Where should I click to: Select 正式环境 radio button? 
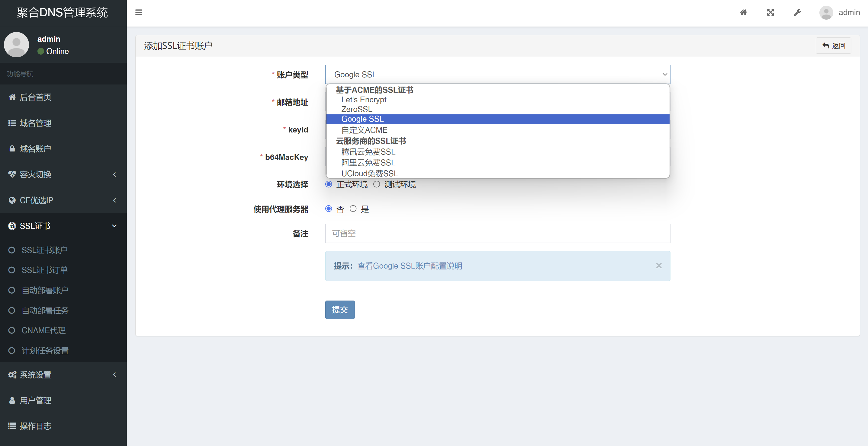tap(328, 184)
